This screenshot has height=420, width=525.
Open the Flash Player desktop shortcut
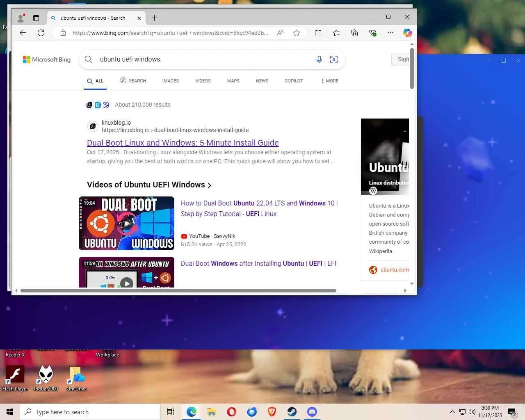pyautogui.click(x=15, y=378)
